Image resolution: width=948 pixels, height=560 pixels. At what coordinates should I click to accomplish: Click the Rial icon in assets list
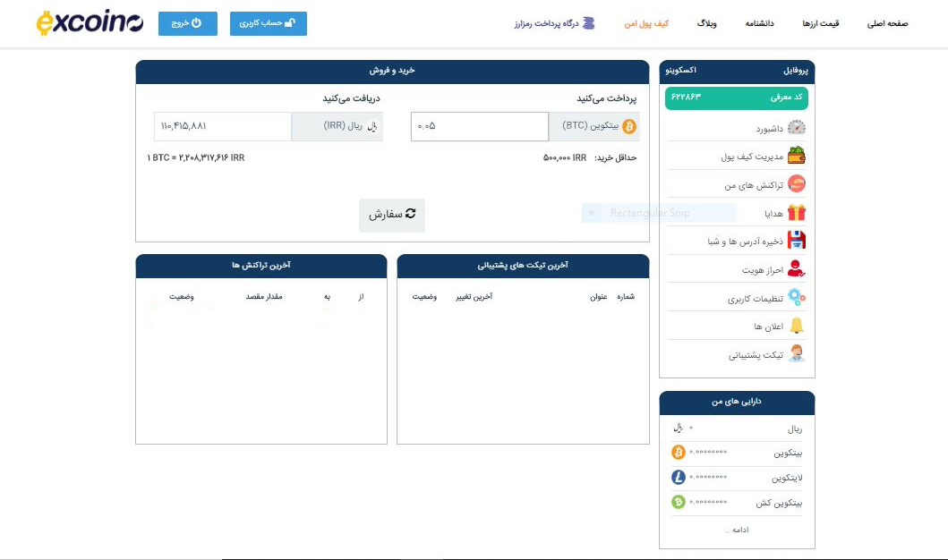(678, 428)
